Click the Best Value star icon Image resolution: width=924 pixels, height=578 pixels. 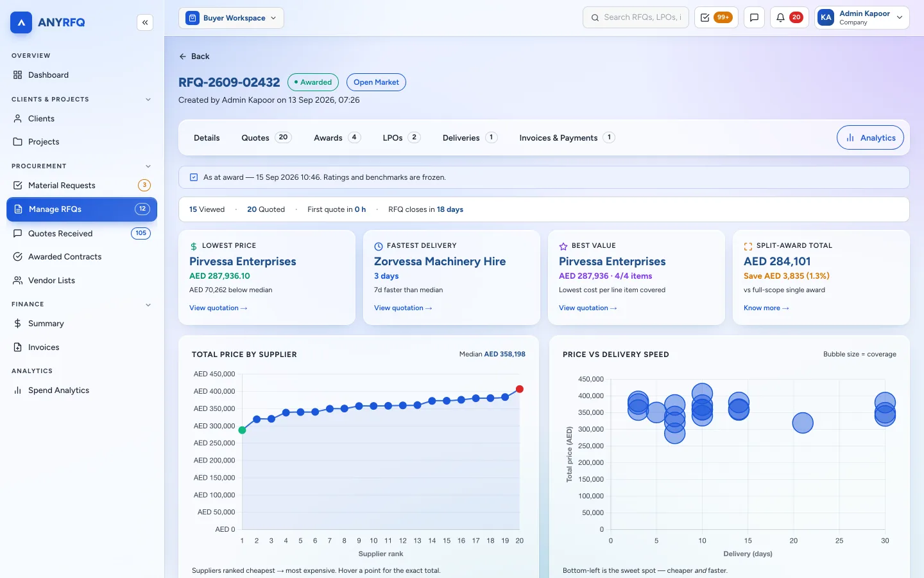(x=563, y=246)
